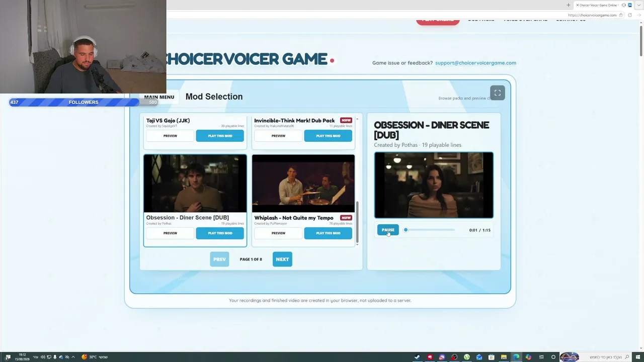Image resolution: width=644 pixels, height=362 pixels.
Task: Open uTorrent from the taskbar
Action: tap(466, 357)
